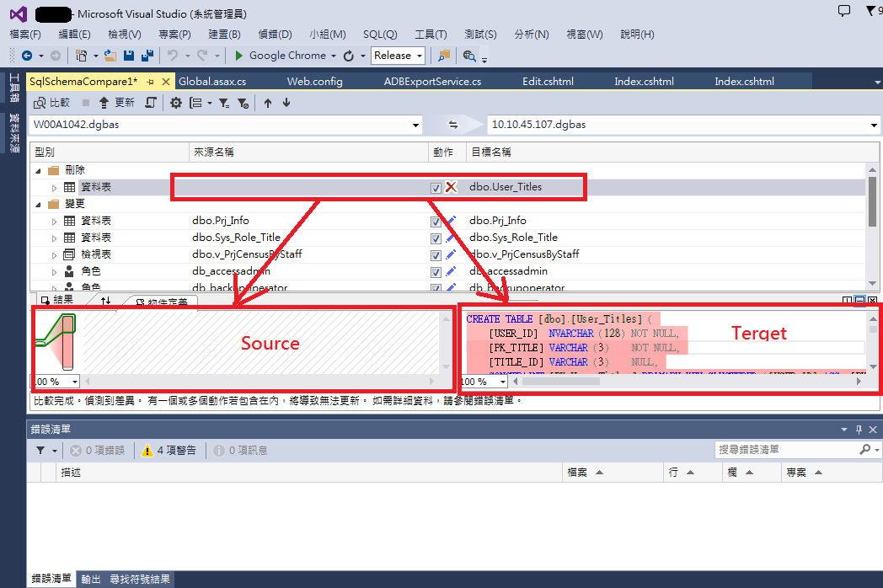
Task: Open the SQL(Q) menu
Action: [382, 34]
